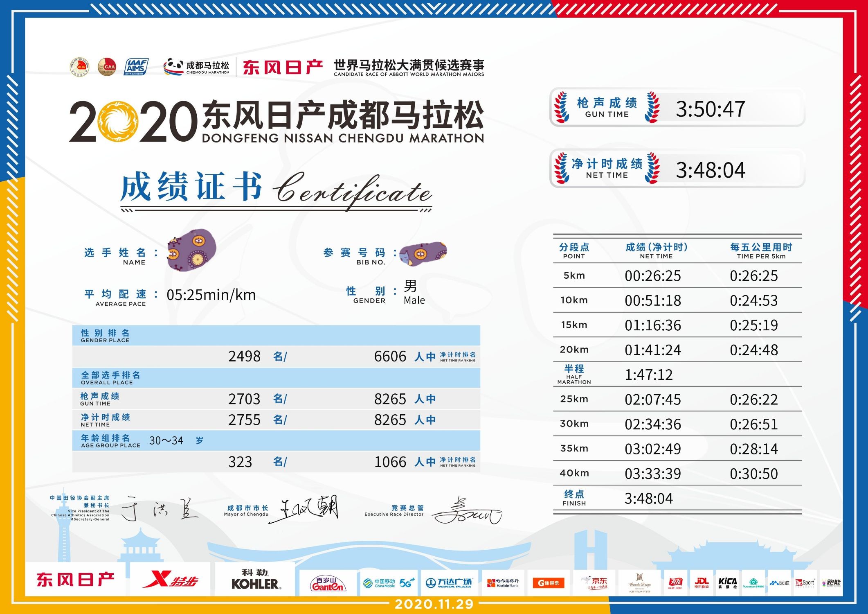Click the gender place rank 2498
This screenshot has width=868, height=614.
click(244, 357)
